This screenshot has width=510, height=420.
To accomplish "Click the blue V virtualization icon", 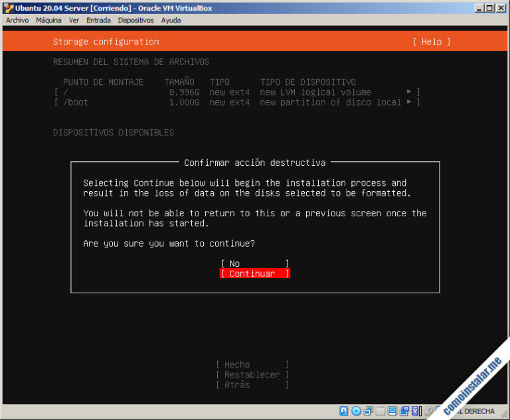I will point(416,411).
